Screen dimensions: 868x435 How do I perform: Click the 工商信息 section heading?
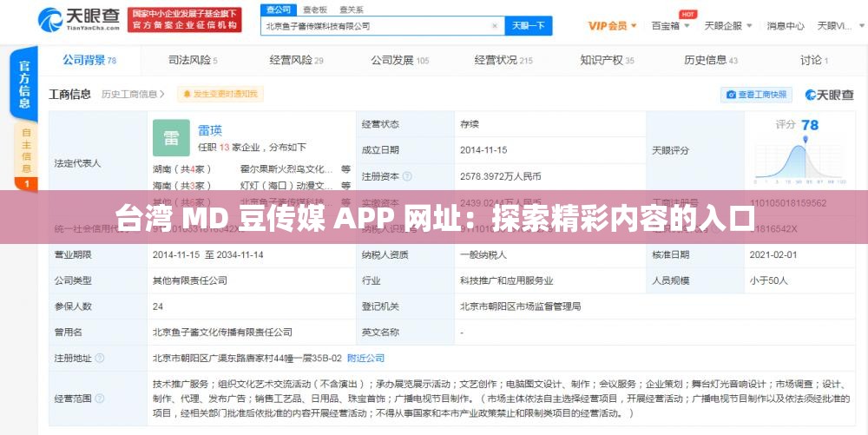coord(69,94)
